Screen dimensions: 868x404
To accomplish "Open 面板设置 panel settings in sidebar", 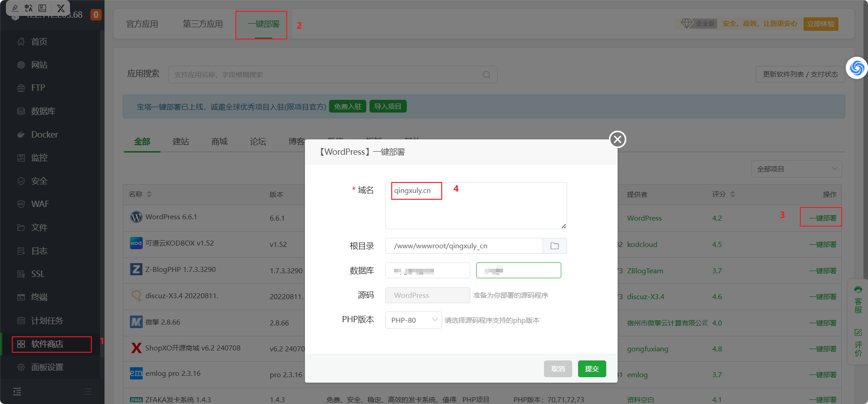I will coord(47,367).
